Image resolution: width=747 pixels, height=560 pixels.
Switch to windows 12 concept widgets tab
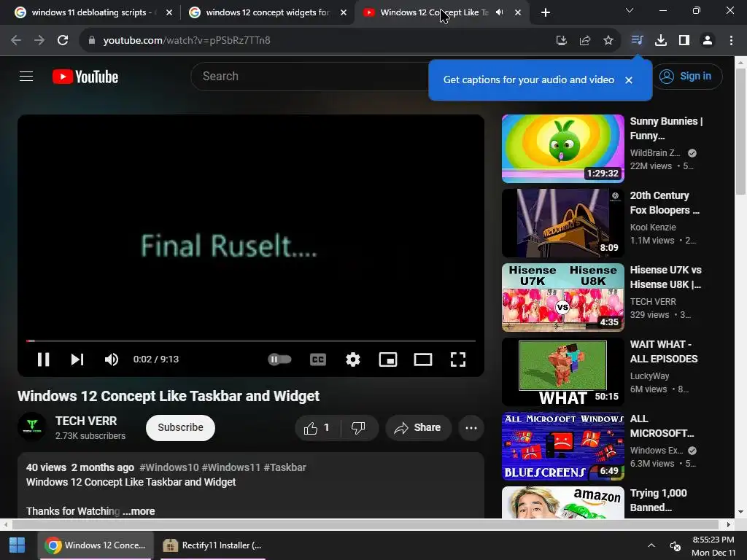click(x=267, y=12)
